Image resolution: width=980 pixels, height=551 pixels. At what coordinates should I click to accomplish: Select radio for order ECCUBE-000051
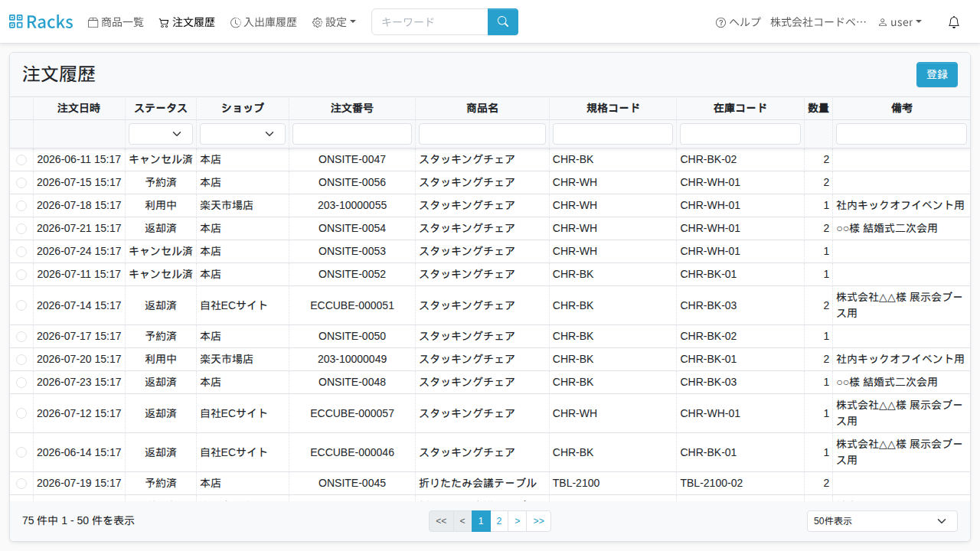coord(21,305)
